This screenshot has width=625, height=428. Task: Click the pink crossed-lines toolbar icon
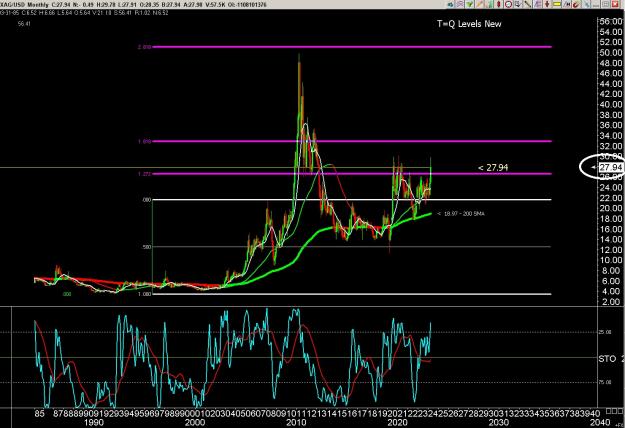click(x=460, y=4)
